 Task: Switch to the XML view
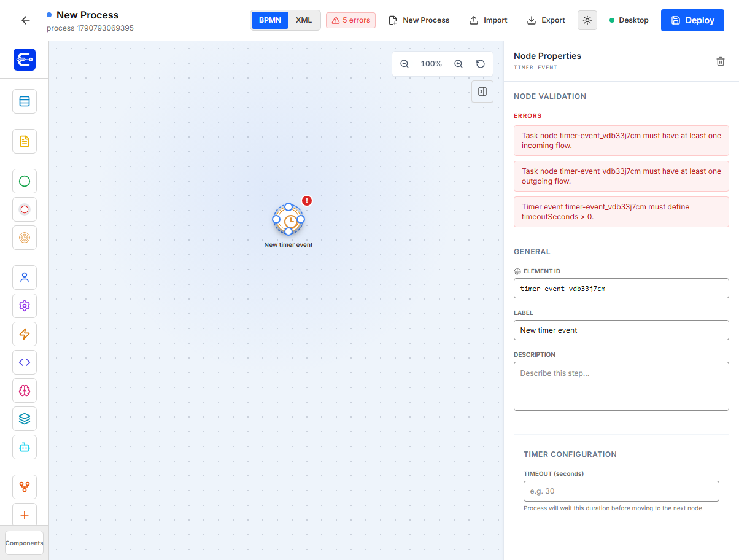coord(304,20)
